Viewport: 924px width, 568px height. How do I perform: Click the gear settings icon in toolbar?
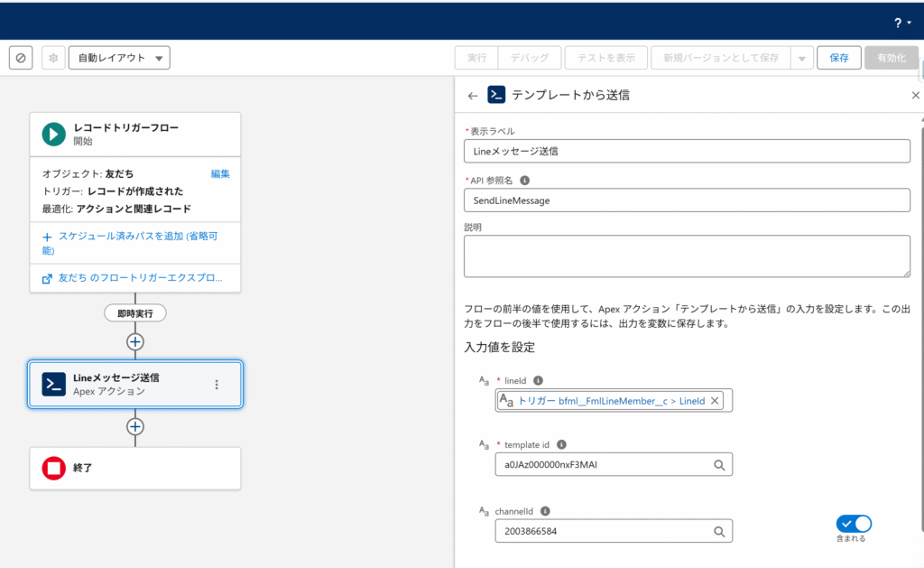(53, 58)
